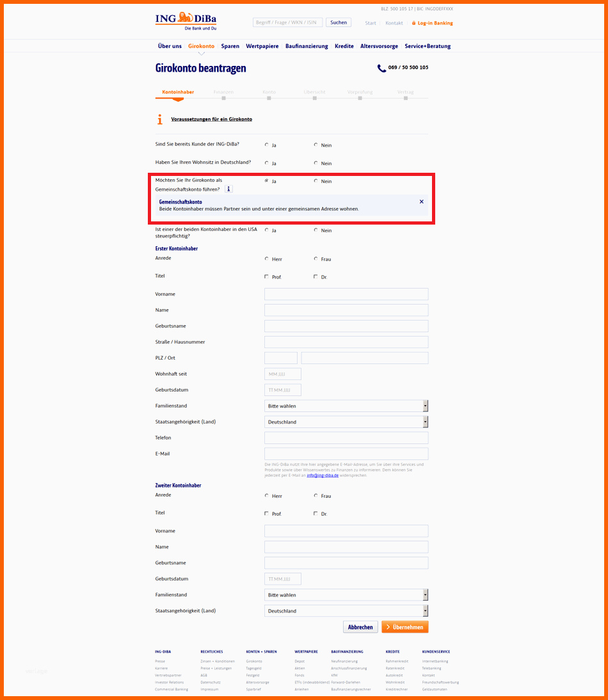Click the Kontakt link in header

click(394, 23)
